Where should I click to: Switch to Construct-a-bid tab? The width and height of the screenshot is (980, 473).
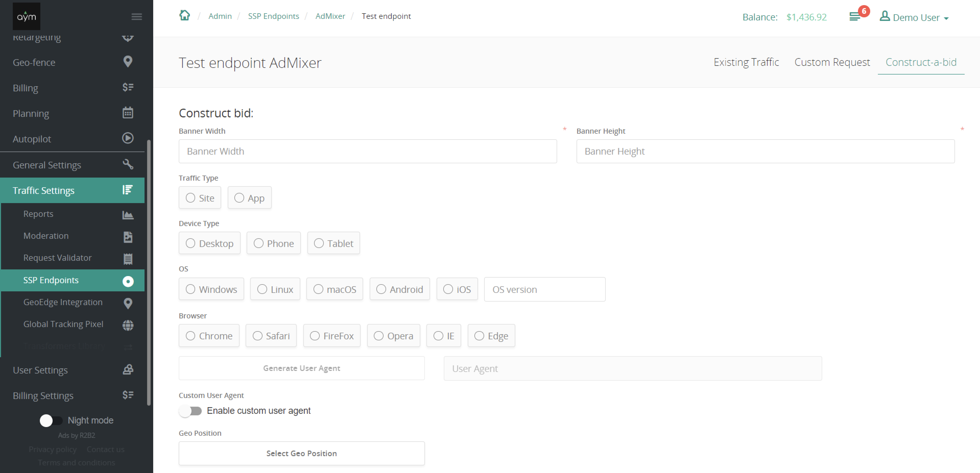pos(921,62)
